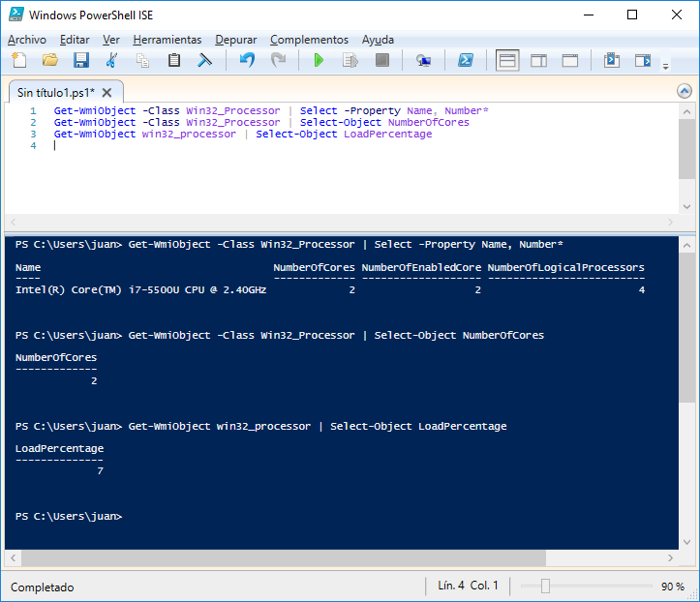Launch PowerShell.exe with the blue console icon
This screenshot has width=700, height=602.
click(465, 60)
